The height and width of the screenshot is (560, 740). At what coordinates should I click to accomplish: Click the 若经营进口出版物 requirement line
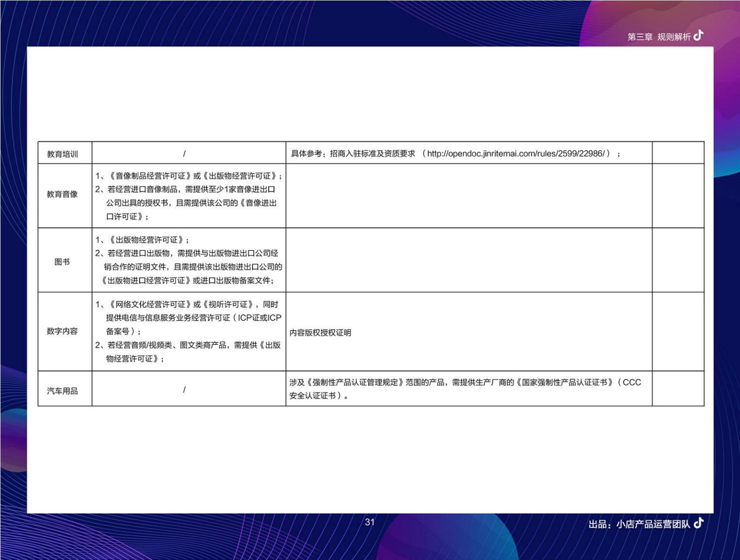tap(188, 253)
